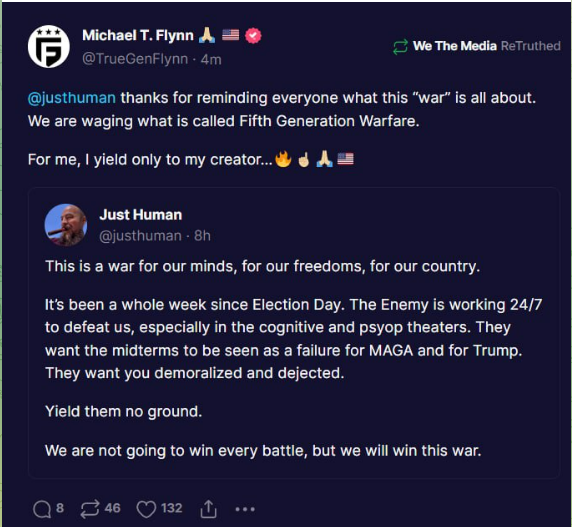
Task: Click the reply comment bubble icon
Action: click(x=42, y=509)
